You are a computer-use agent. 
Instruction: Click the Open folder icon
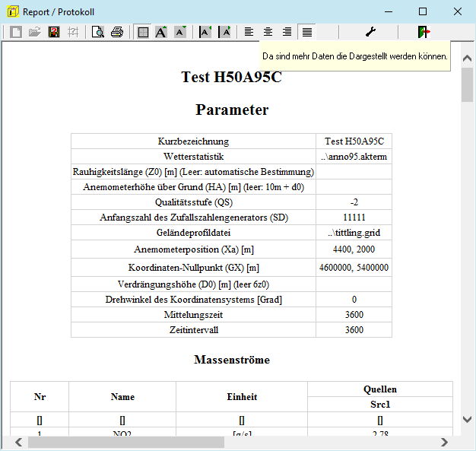pyautogui.click(x=35, y=32)
